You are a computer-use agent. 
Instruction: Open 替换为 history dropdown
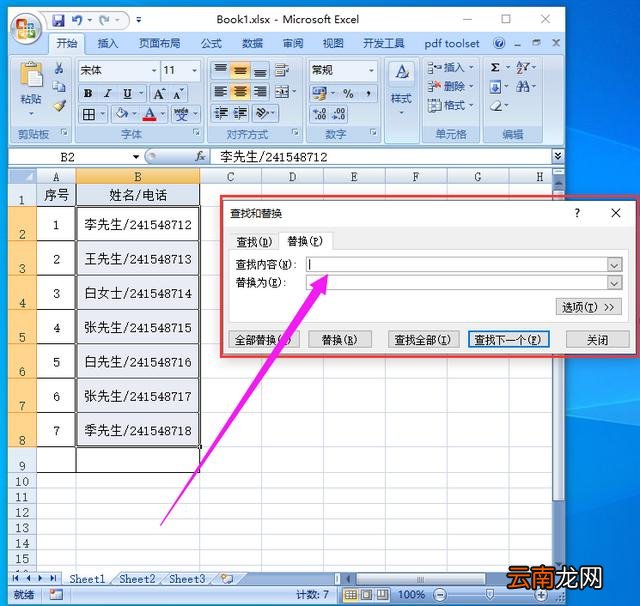pos(614,282)
